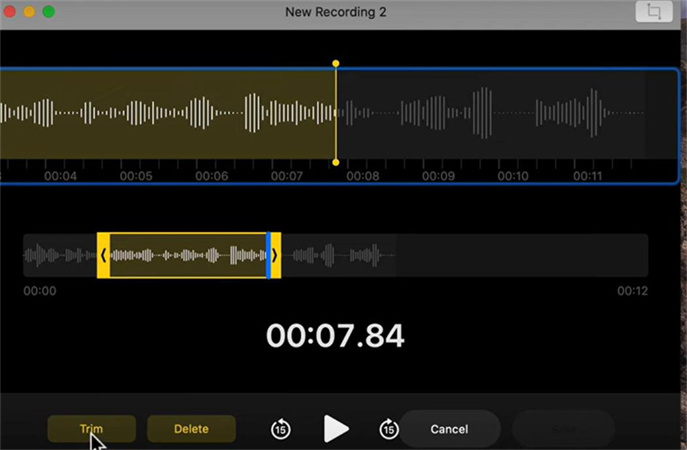Click the blue playhead in overview waveform
This screenshot has width=687, height=450.
coord(268,255)
